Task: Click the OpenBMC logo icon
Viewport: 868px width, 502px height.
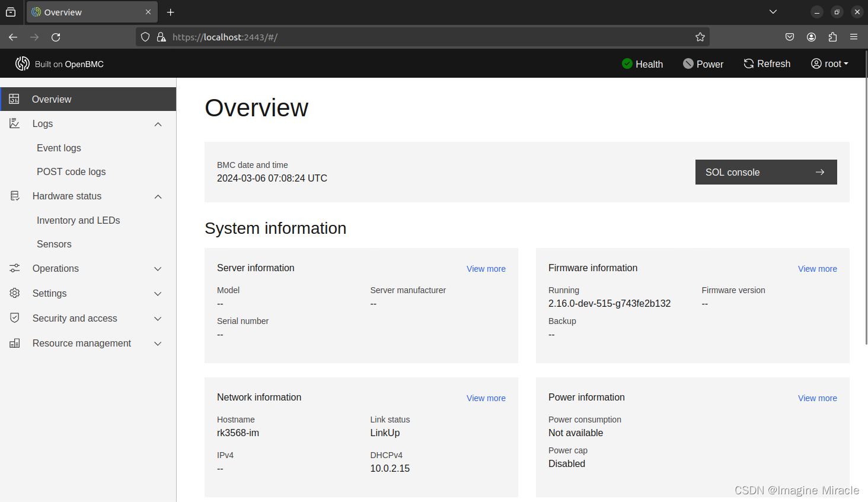Action: coord(23,63)
